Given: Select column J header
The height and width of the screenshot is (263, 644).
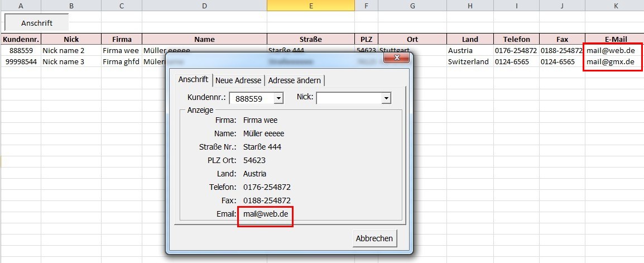Looking at the screenshot, I should [562, 6].
